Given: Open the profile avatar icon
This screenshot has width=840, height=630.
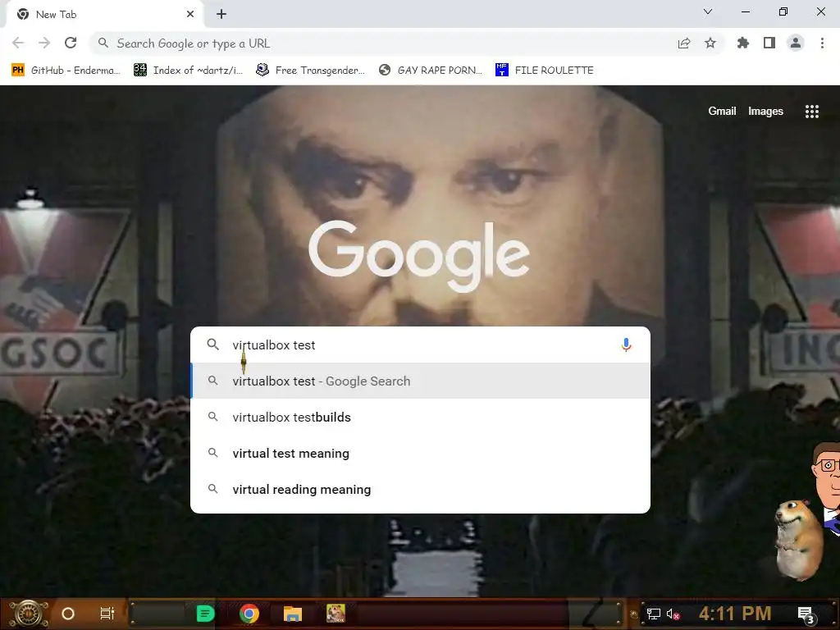Looking at the screenshot, I should pos(796,43).
